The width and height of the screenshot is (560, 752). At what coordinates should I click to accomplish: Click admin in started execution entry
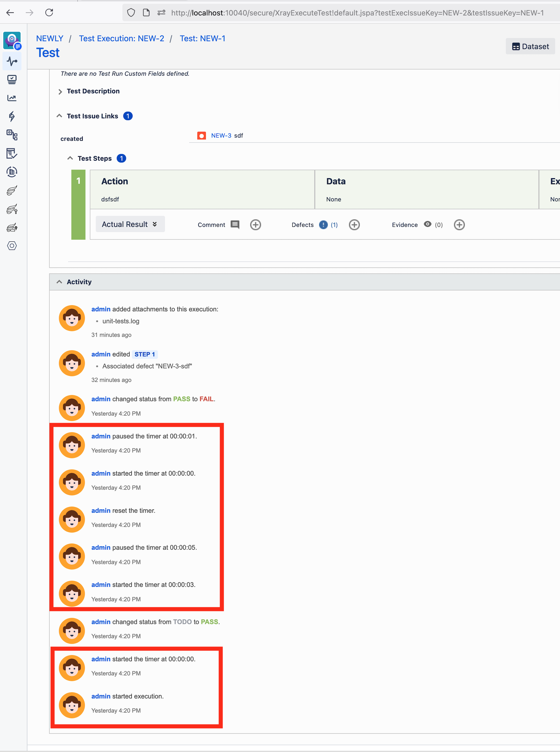pos(101,696)
